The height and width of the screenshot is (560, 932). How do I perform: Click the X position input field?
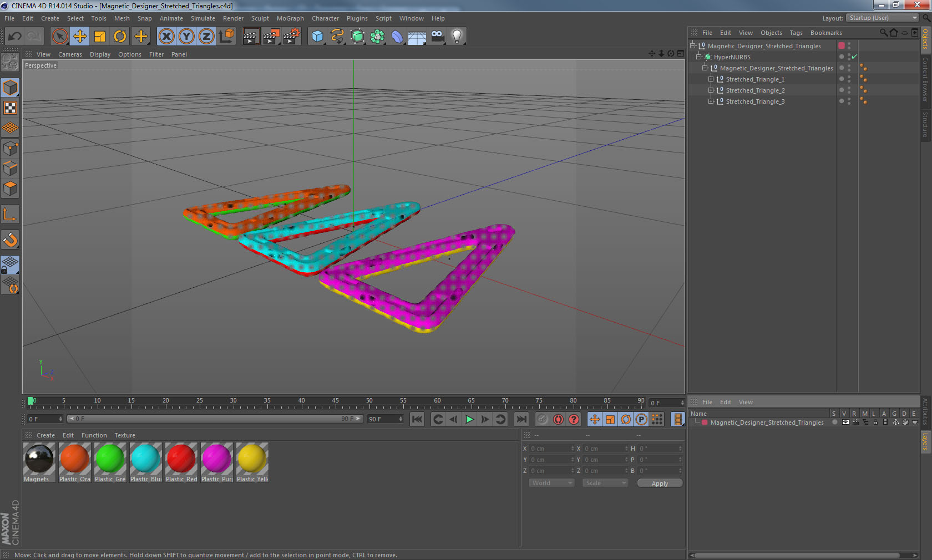[x=553, y=449]
